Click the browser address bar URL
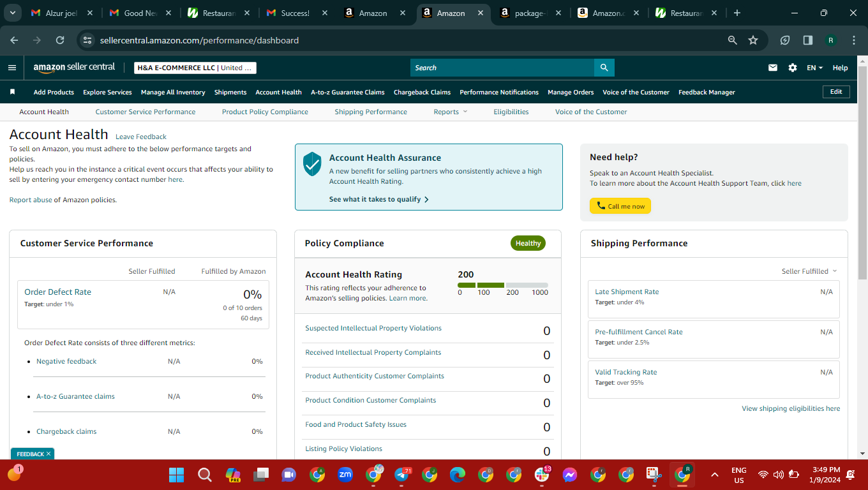Screen dimensions: 868x490 tap(199, 40)
